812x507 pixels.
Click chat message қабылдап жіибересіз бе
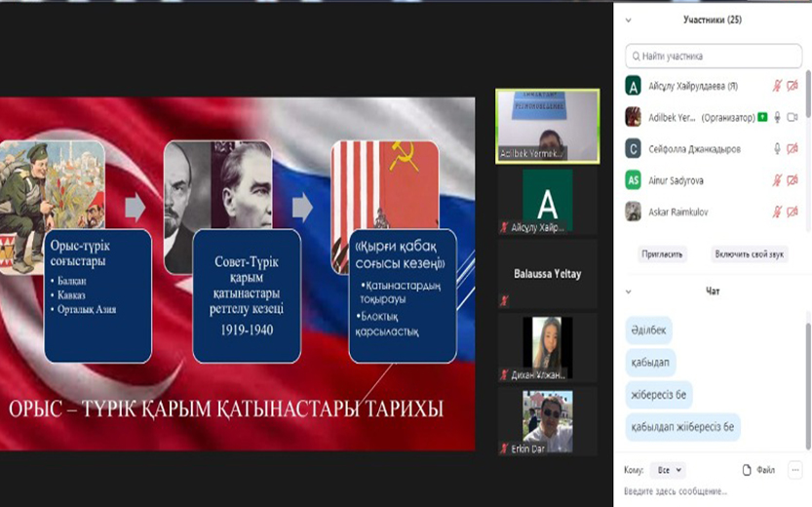click(683, 427)
